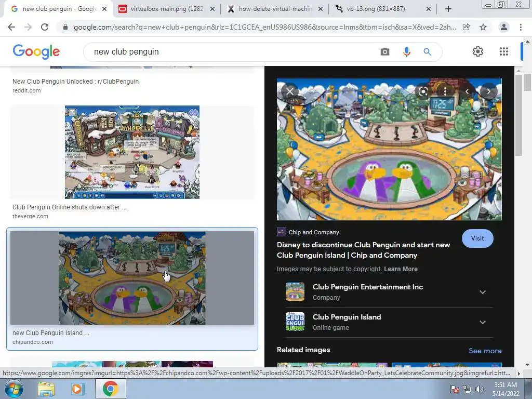Click the Lens visual search icon on preview

[x=423, y=91]
